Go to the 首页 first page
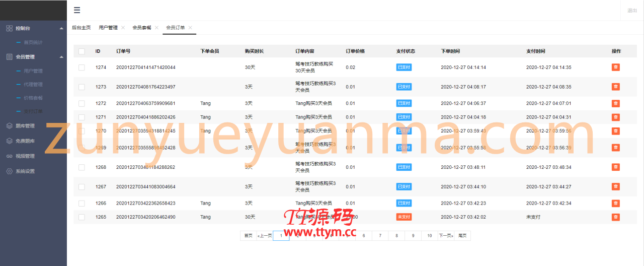This screenshot has width=644, height=266. tap(249, 236)
